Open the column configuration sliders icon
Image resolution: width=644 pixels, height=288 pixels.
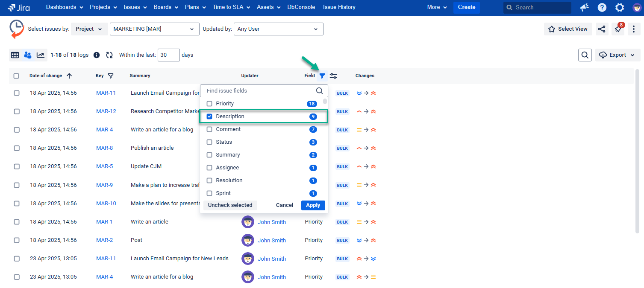point(333,76)
